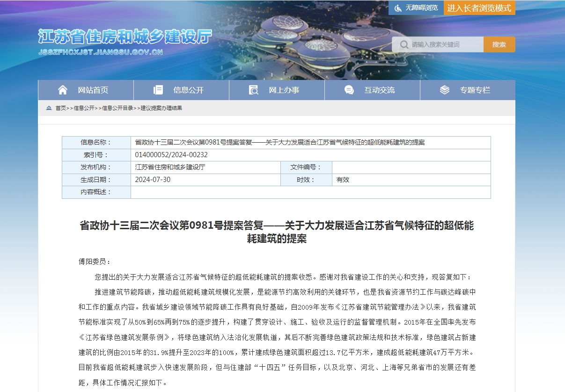Click the small house icon in the breadcrumb
Screen dimensions: 565x392
coord(49,108)
